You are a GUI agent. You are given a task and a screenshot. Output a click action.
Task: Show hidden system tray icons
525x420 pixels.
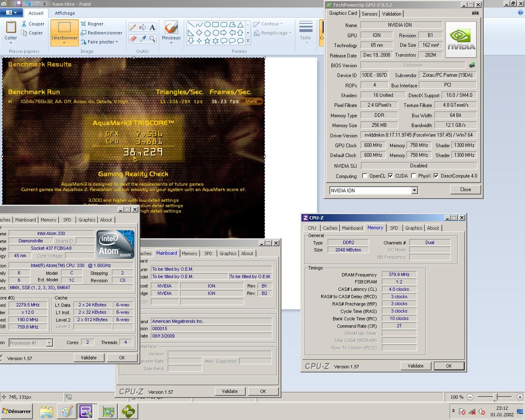pyautogui.click(x=453, y=411)
